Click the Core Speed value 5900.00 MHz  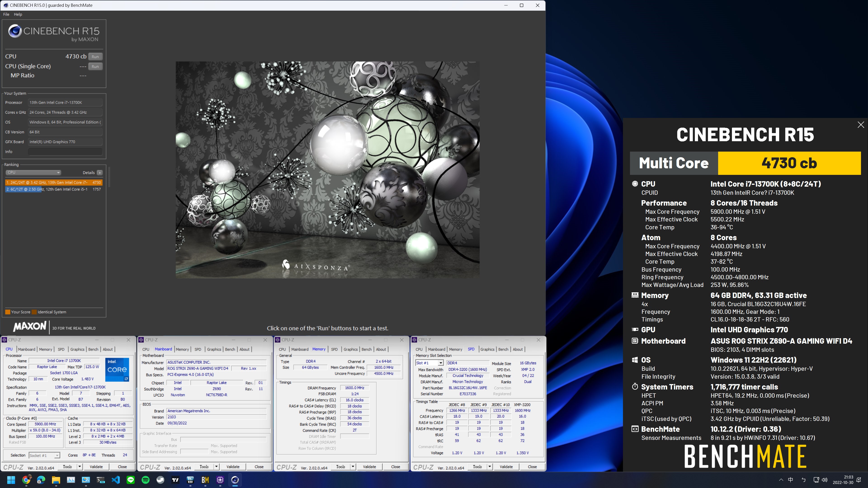pyautogui.click(x=45, y=424)
